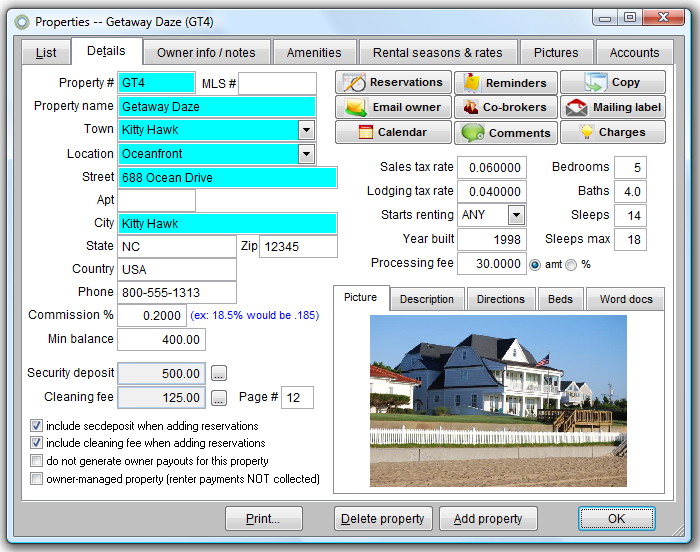
Task: Click the Year built field
Action: tap(492, 239)
